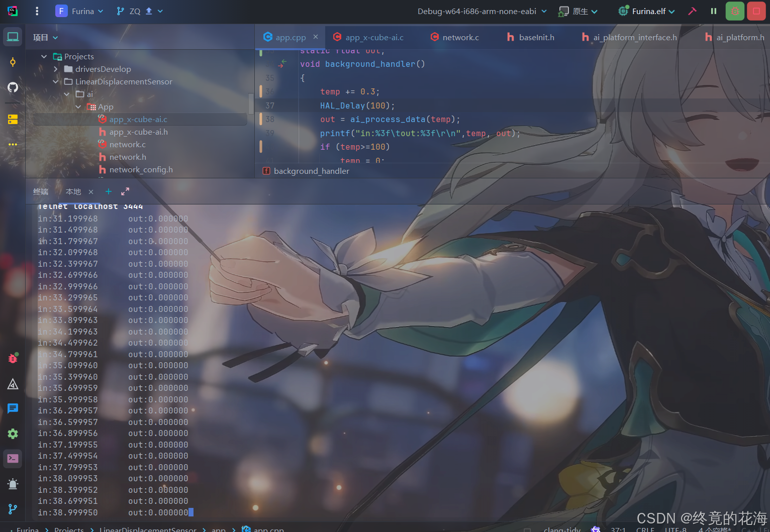Open the CLion main menu icon
The width and height of the screenshot is (770, 532).
[x=13, y=11]
